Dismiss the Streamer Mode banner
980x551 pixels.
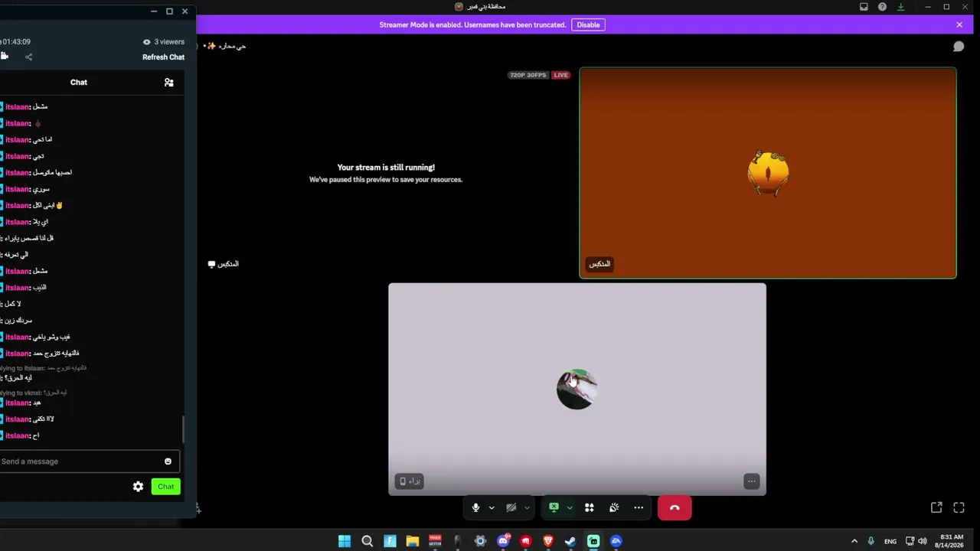[959, 24]
